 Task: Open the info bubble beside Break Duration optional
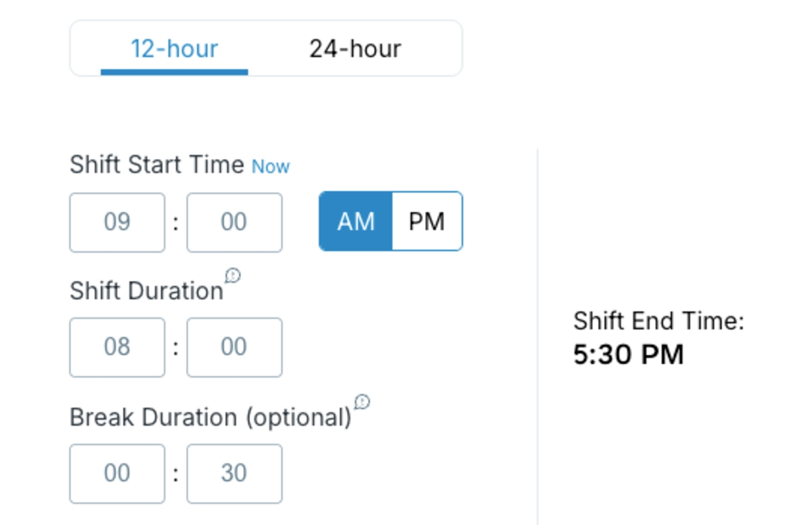click(363, 402)
